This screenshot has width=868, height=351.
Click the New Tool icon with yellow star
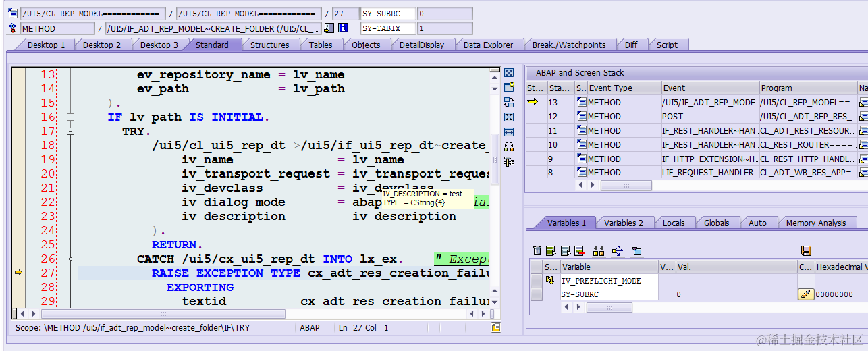509,88
